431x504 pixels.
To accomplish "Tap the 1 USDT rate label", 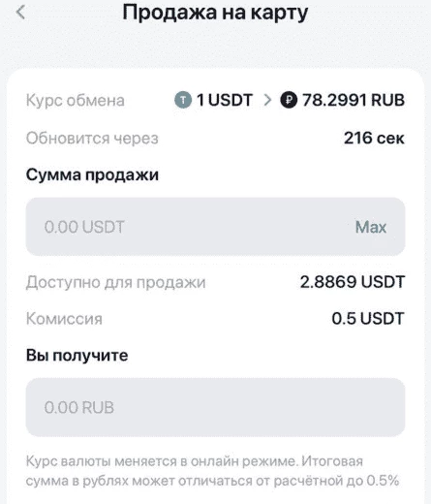I will (225, 100).
